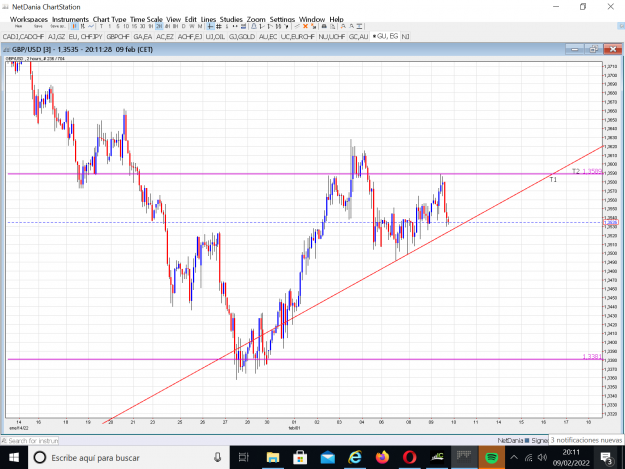Select the active GU, EG workspace tab
This screenshot has width=625, height=469.
pyautogui.click(x=385, y=36)
